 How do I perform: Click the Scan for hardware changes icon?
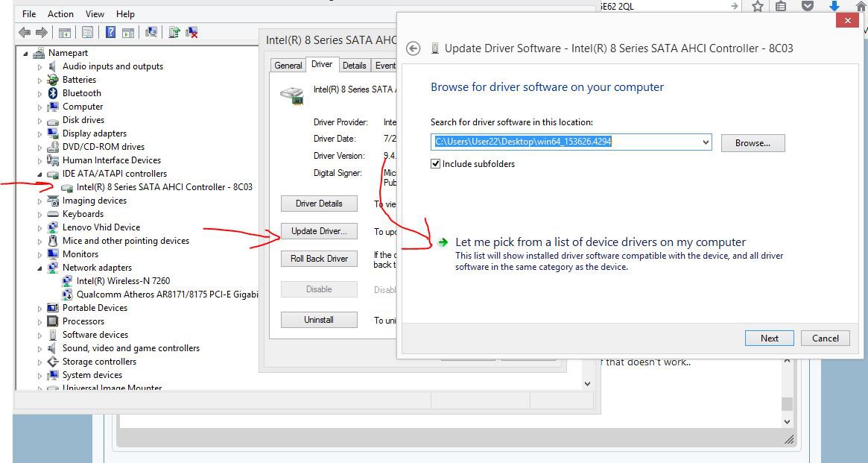click(x=151, y=32)
